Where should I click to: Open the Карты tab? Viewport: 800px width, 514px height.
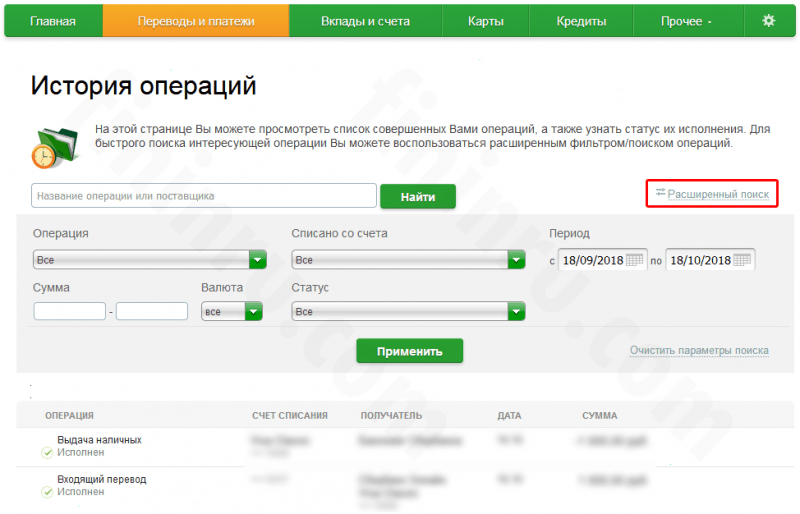486,21
